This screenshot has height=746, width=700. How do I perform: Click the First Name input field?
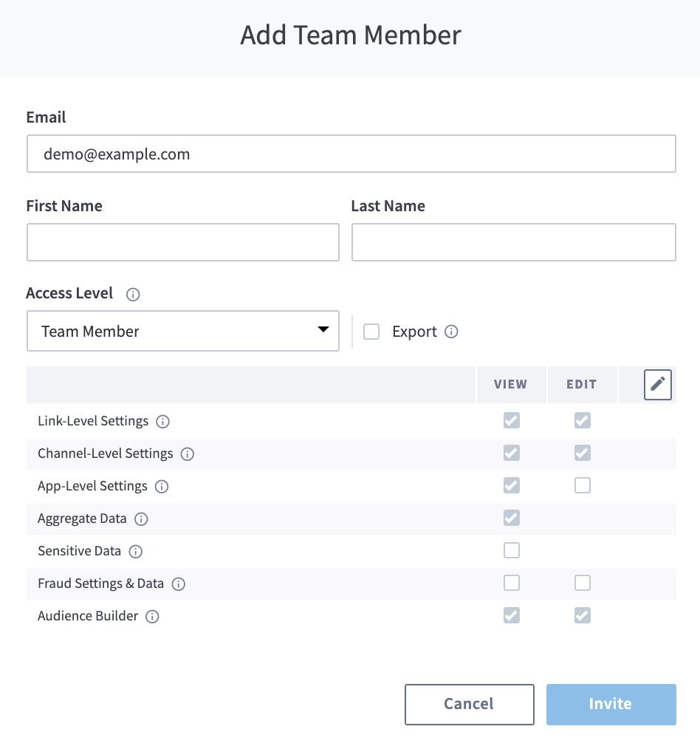tap(183, 242)
